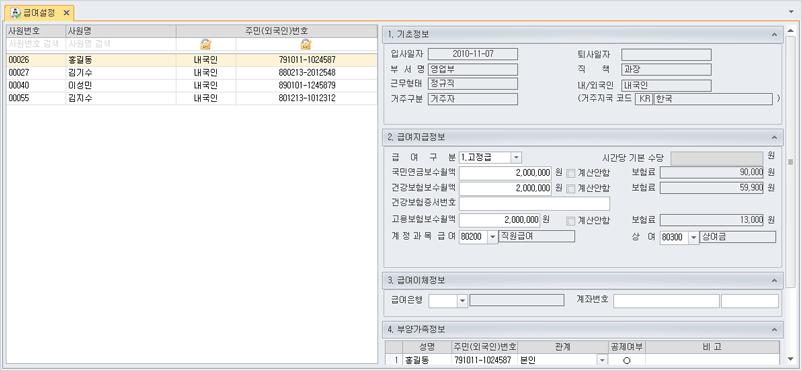802x371 pixels.
Task: Sort by 사원명 column header
Action: click(x=121, y=31)
